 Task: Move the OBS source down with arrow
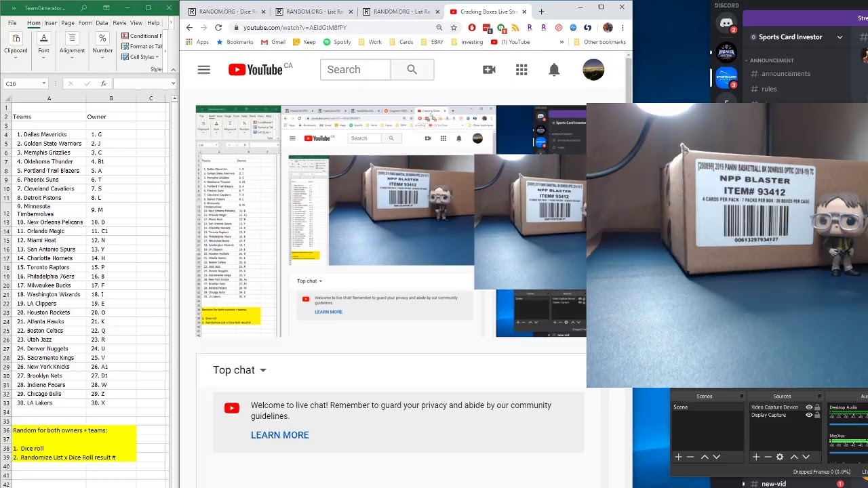pos(806,457)
